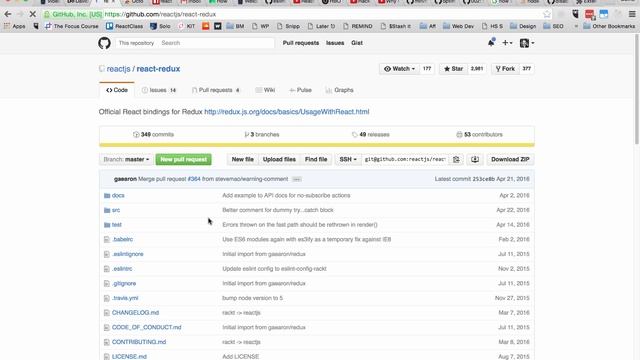Bookmark this page with the star icon
The width and height of the screenshot is (640, 360).
click(547, 14)
